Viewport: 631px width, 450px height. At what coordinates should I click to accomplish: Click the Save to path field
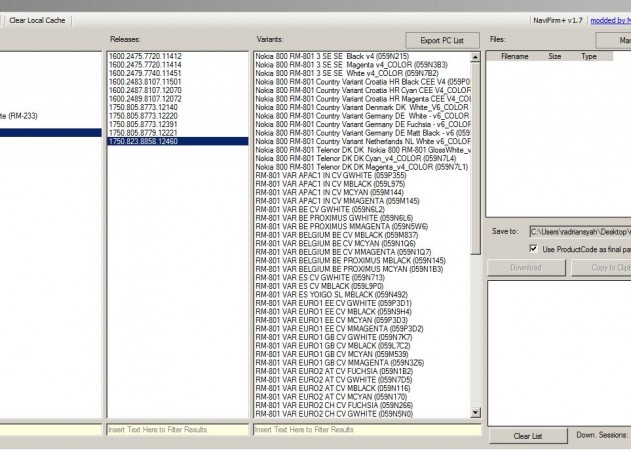click(x=581, y=231)
